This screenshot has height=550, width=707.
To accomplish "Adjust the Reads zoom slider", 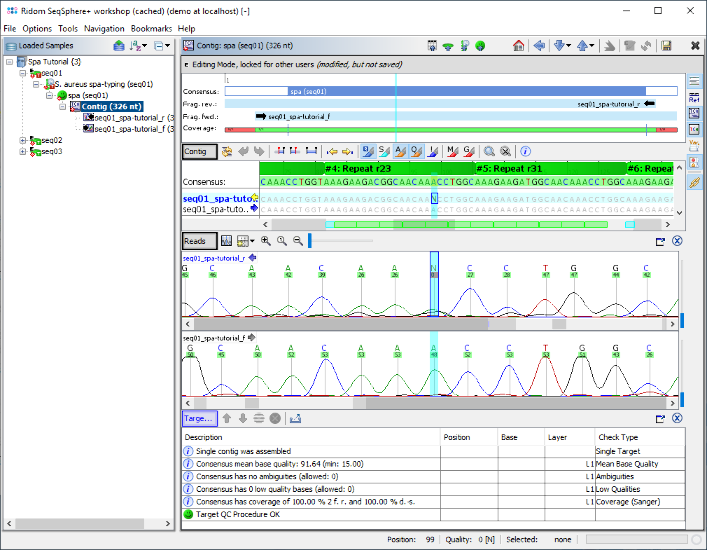I will 310,241.
